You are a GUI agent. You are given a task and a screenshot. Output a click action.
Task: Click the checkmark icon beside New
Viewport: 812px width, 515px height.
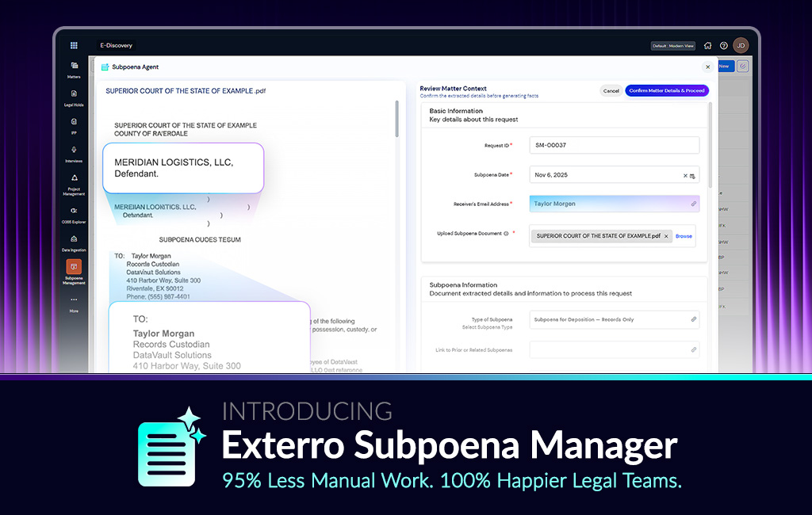click(x=742, y=67)
